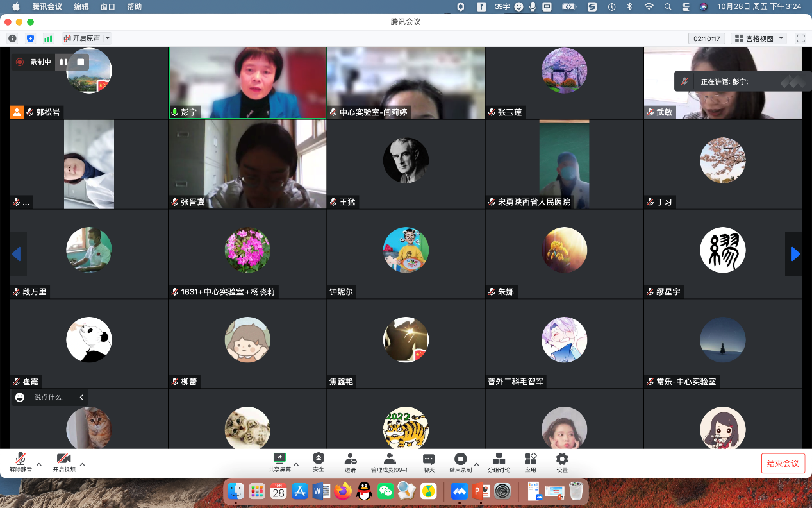The height and width of the screenshot is (508, 812).
Task: Open 管理成员 participant list icon
Action: 389,459
